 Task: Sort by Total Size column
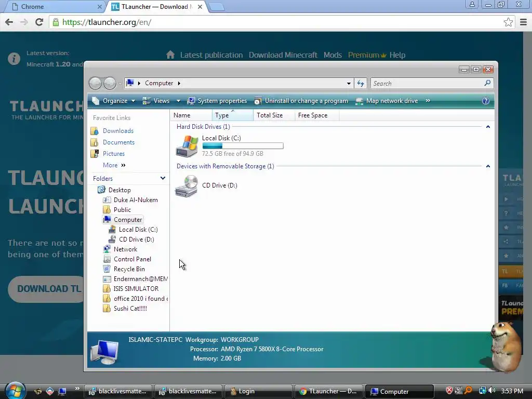(273, 115)
